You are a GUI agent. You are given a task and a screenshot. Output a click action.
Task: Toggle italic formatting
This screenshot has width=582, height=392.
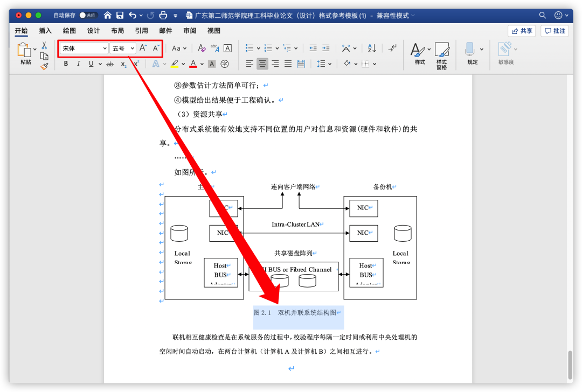[78, 64]
